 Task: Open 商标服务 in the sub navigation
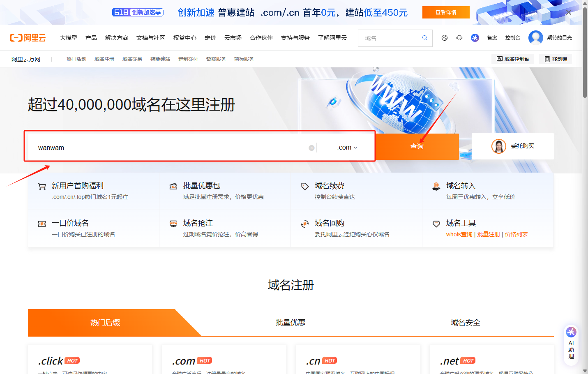(244, 59)
